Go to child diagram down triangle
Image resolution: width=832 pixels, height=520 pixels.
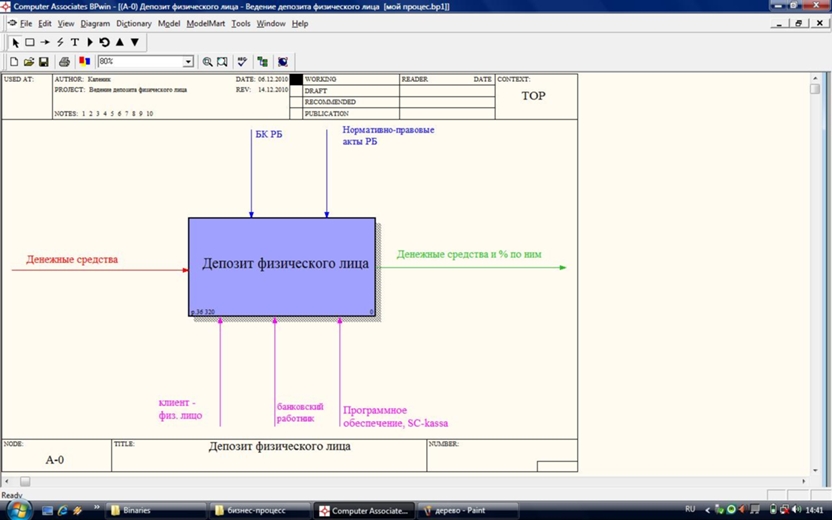[135, 42]
